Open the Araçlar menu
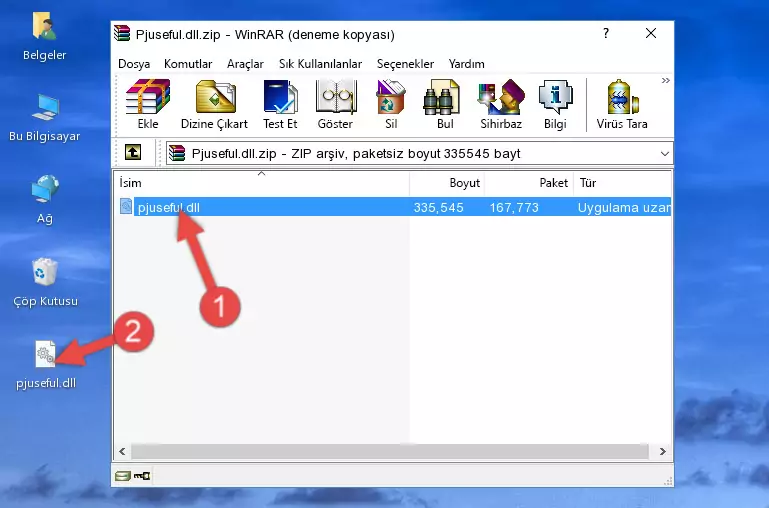Image resolution: width=769 pixels, height=508 pixels. tap(245, 64)
